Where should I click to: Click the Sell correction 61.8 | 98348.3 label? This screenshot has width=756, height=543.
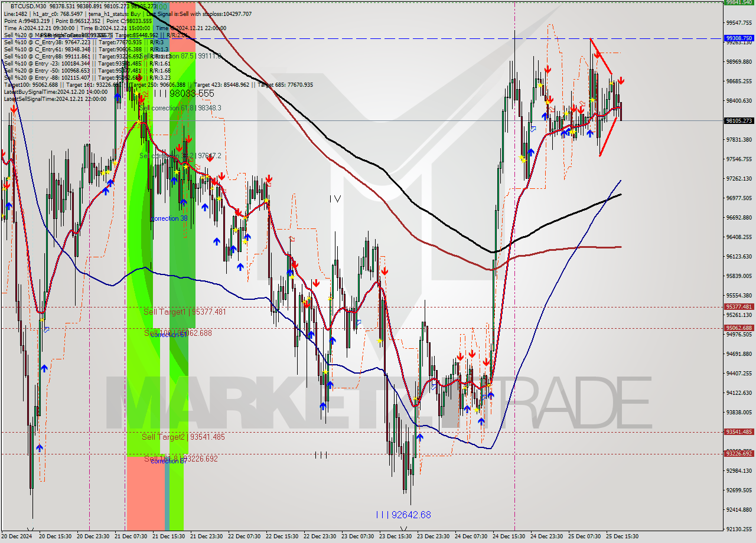point(180,108)
